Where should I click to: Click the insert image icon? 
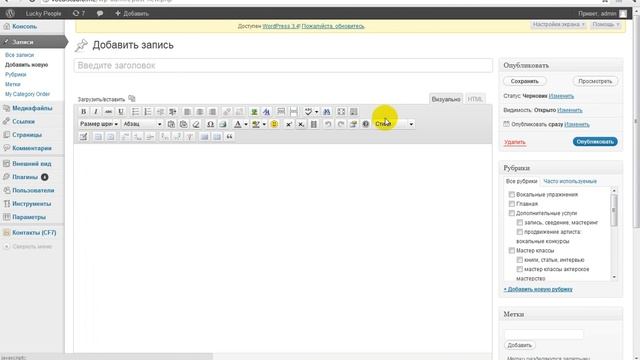[x=254, y=111]
